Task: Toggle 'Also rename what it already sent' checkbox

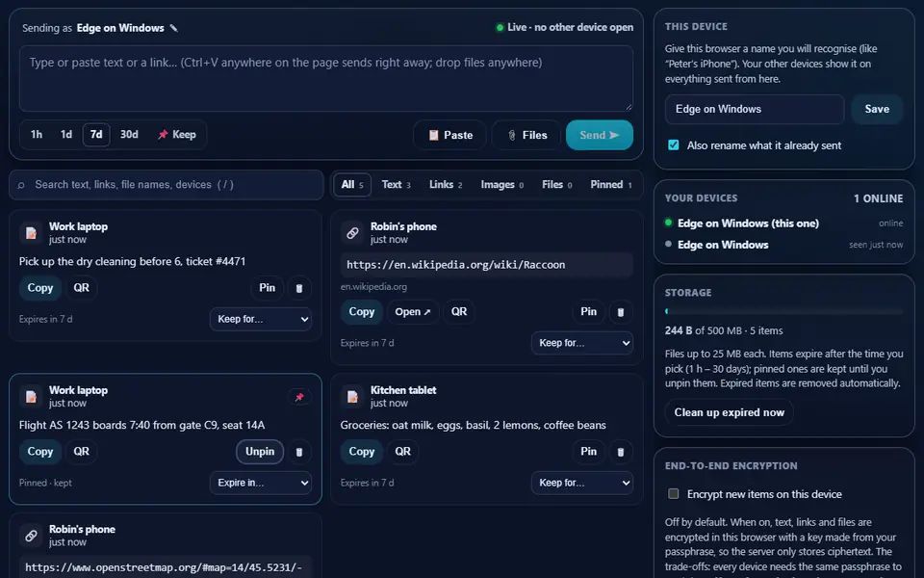Action: 674,145
